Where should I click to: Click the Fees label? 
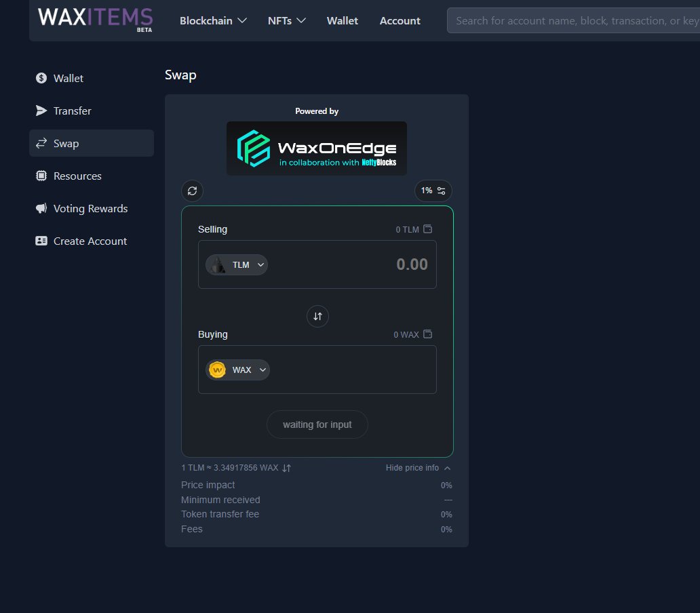point(191,529)
